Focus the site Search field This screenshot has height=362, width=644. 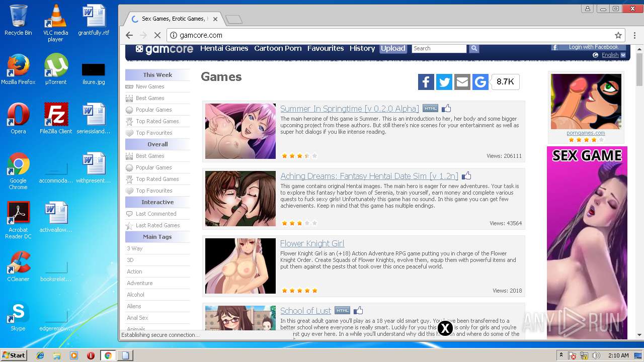click(x=439, y=48)
